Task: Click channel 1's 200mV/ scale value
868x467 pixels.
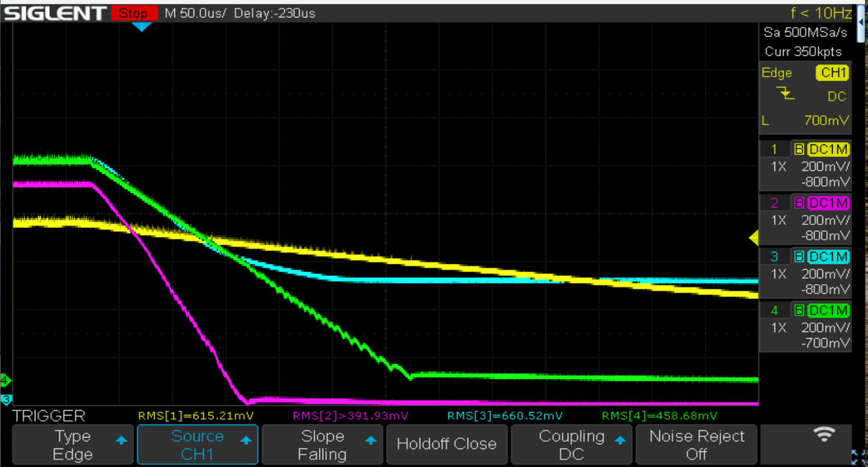Action: coord(825,167)
